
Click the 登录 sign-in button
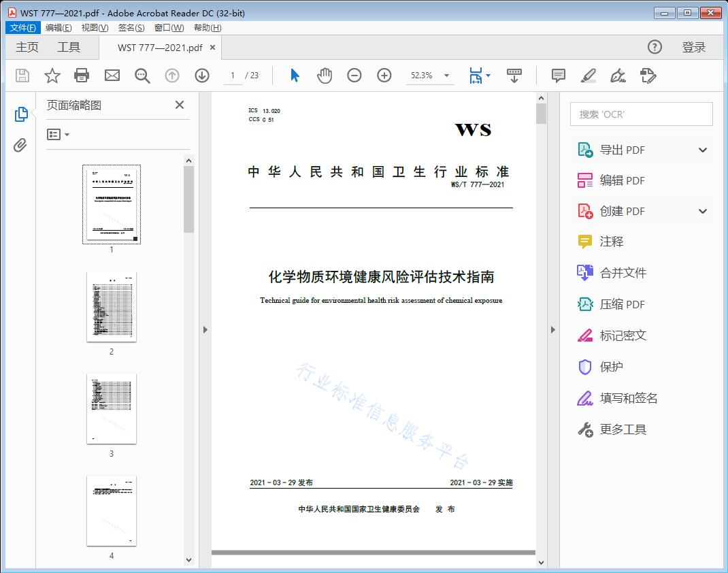tap(693, 47)
